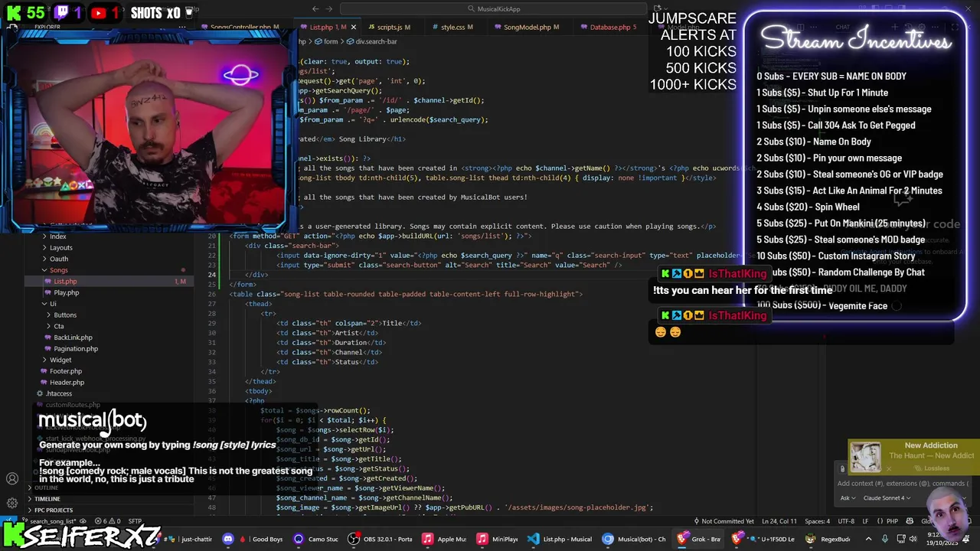
Task: Open the List.php VS Code taskbar item
Action: point(560,539)
